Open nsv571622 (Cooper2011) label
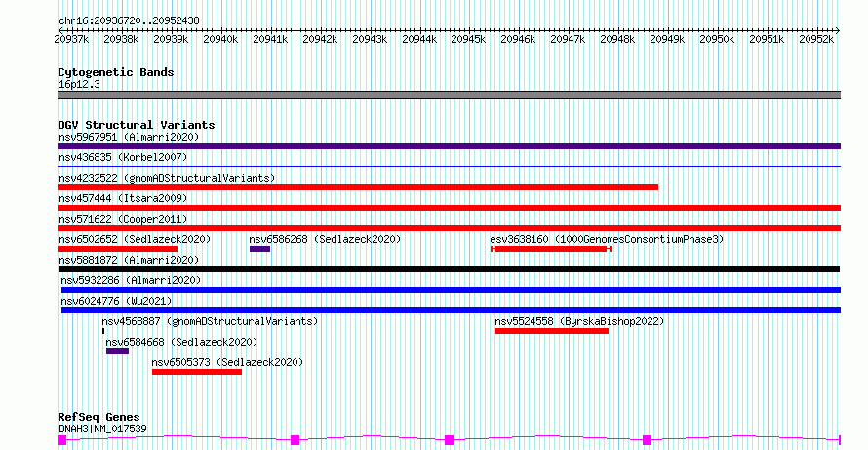 (123, 219)
